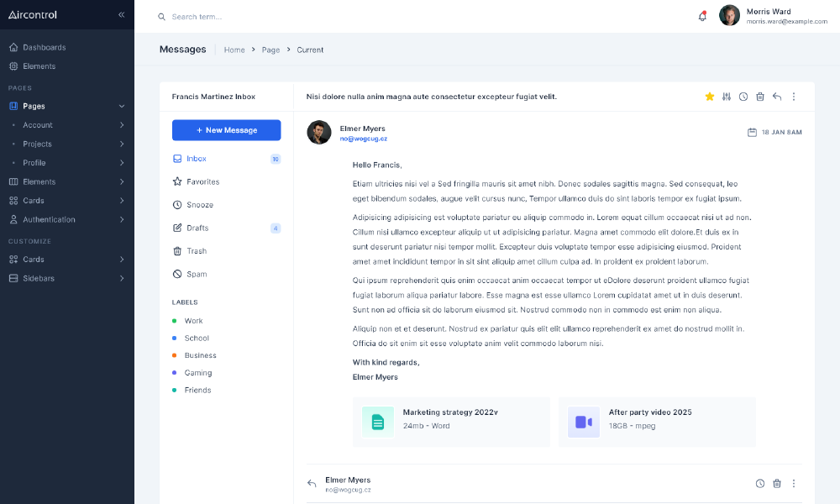
Task: Go to Home via the breadcrumb link
Action: [x=234, y=50]
